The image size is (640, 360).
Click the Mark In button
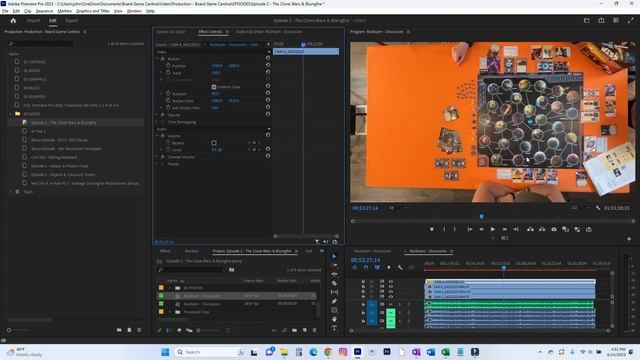coord(444,229)
